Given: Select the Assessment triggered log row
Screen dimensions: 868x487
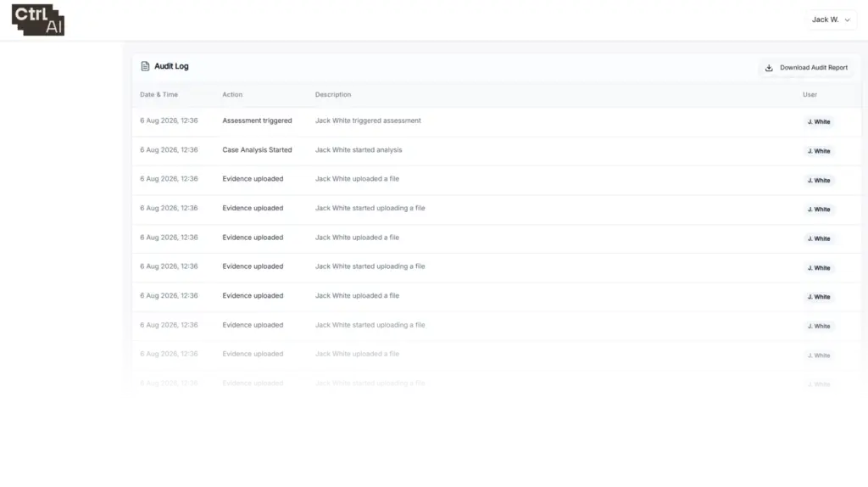Looking at the screenshot, I should [x=497, y=121].
